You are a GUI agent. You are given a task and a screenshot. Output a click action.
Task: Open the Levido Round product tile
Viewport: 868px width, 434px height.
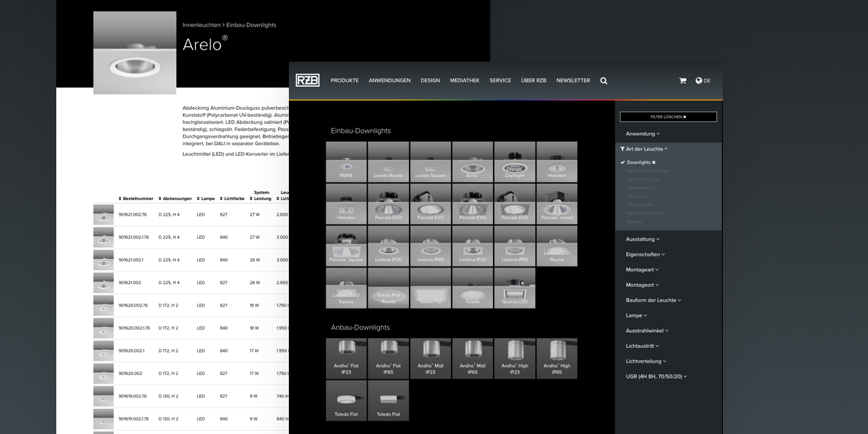(388, 161)
